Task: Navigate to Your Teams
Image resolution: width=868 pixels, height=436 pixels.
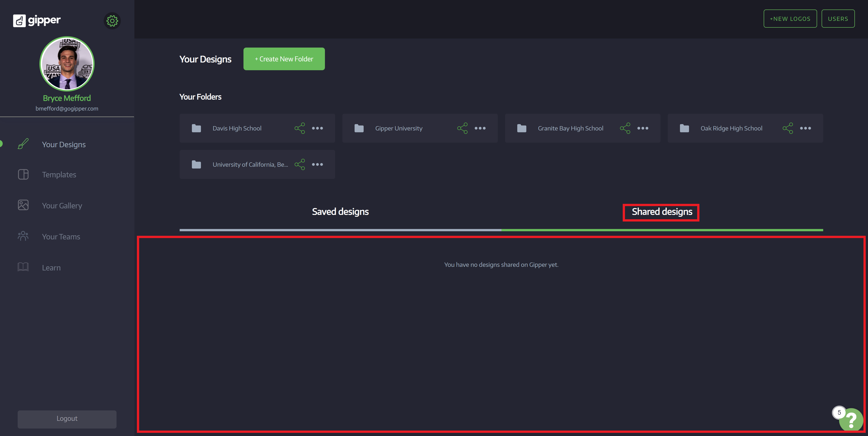Action: [x=61, y=237]
